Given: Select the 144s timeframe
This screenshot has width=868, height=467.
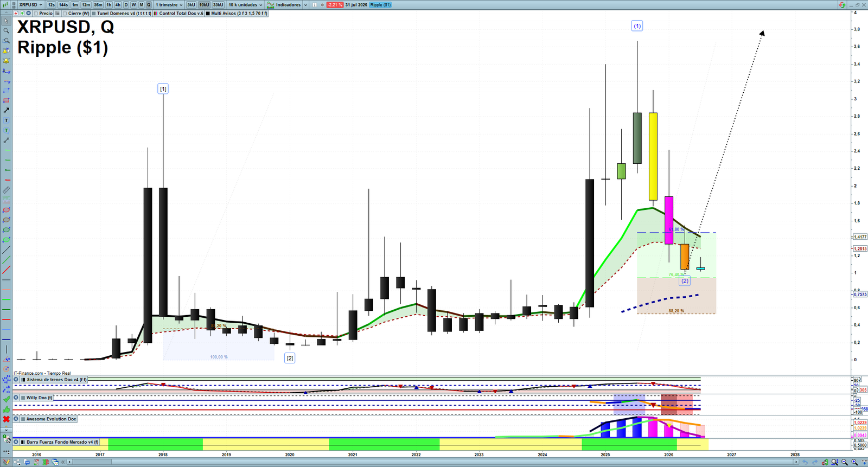Looking at the screenshot, I should click(63, 5).
